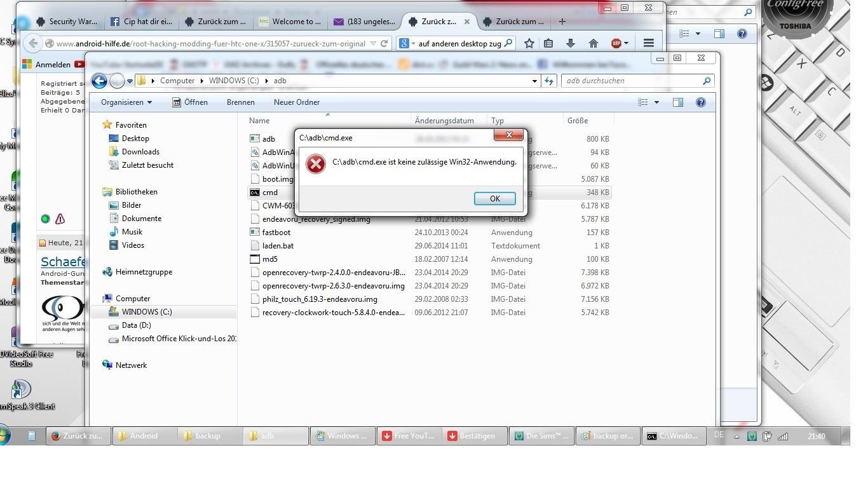Click OK in the cmd.exe error dialog

[x=494, y=198]
